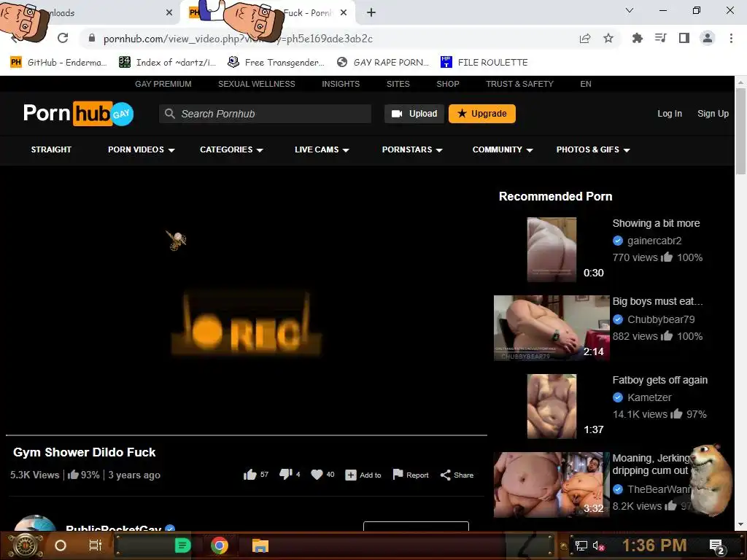The width and height of the screenshot is (747, 560).
Task: Click the URL text in the address bar
Action: tap(238, 39)
